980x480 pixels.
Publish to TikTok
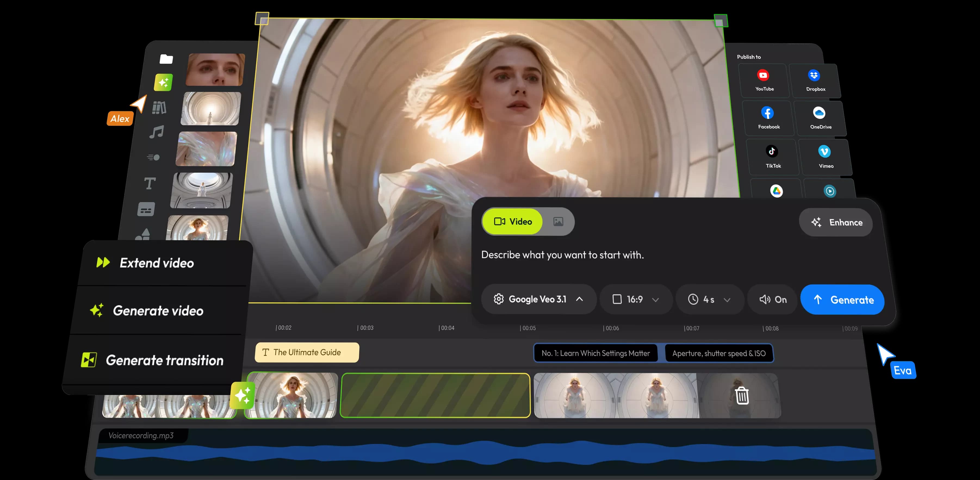pyautogui.click(x=773, y=157)
